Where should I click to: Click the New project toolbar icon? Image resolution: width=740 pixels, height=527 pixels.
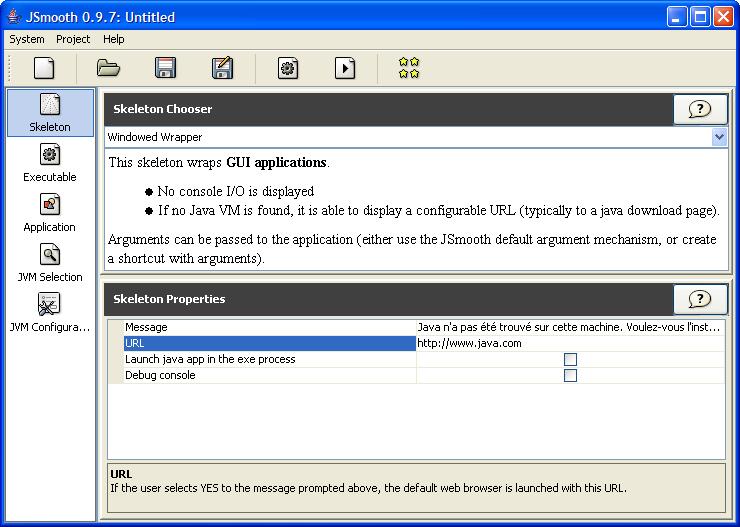click(x=44, y=68)
